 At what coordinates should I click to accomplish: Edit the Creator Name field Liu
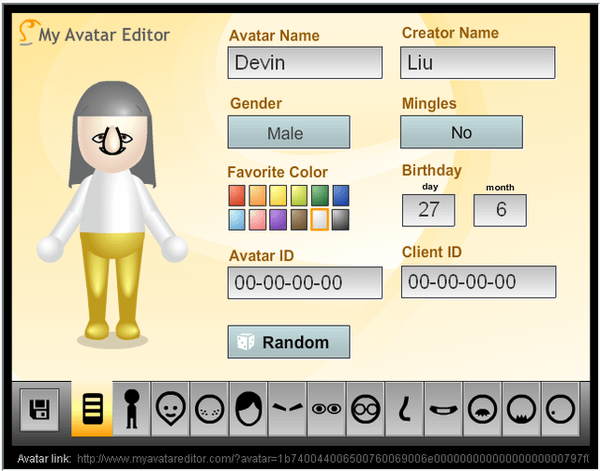point(478,63)
